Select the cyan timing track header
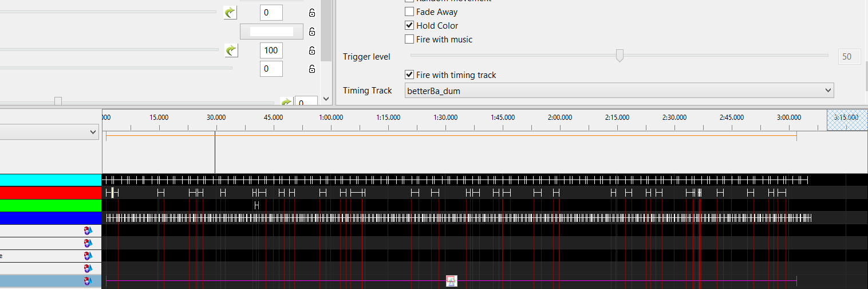 (x=51, y=180)
